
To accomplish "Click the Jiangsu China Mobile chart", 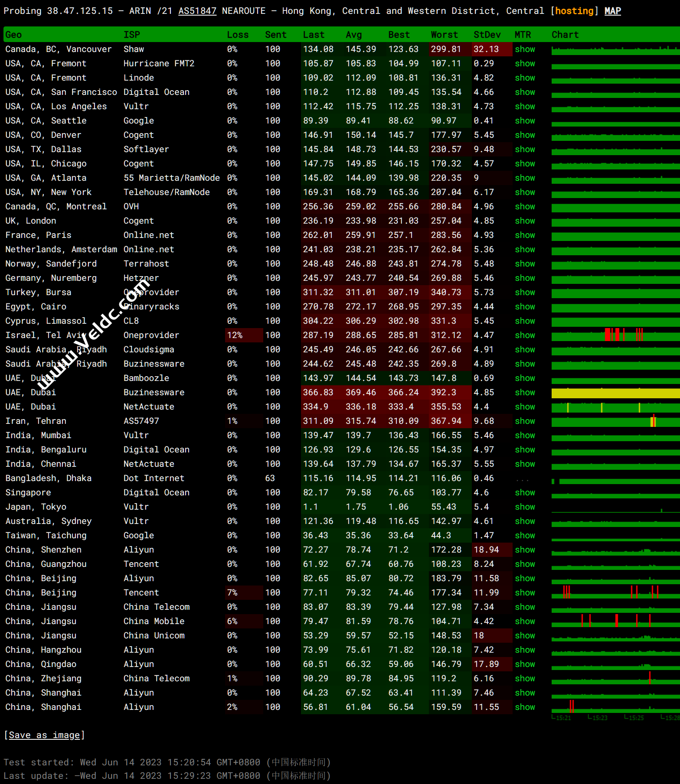I will (615, 621).
